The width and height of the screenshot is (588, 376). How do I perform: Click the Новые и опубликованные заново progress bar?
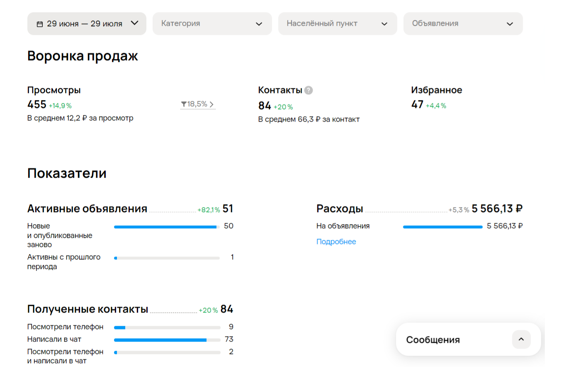[x=167, y=227]
